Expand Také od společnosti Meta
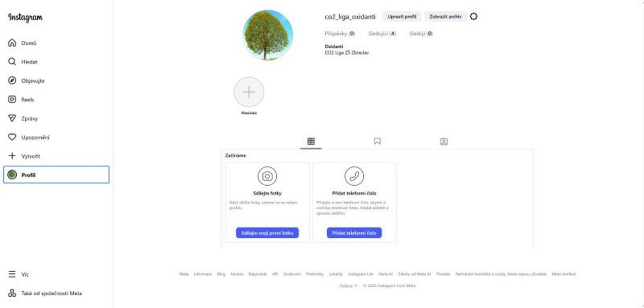Viewport: 644px width, 308px height. (12, 294)
